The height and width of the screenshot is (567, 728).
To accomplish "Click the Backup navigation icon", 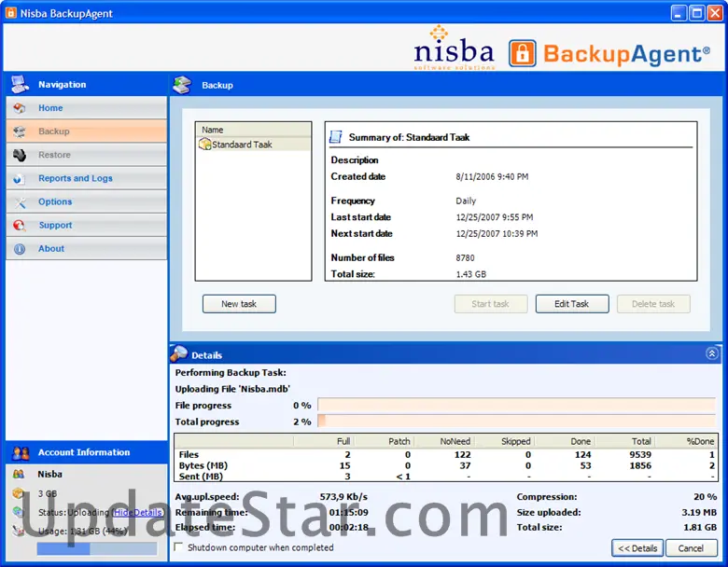I will coord(20,131).
